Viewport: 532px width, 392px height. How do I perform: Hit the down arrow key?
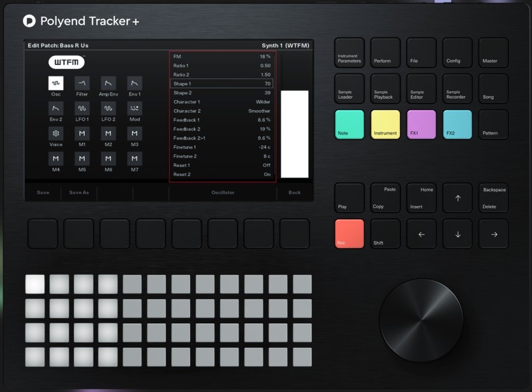pos(458,234)
